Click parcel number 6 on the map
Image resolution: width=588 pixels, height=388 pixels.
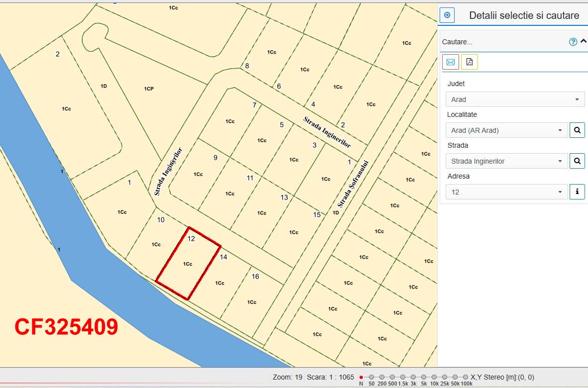coord(279,86)
